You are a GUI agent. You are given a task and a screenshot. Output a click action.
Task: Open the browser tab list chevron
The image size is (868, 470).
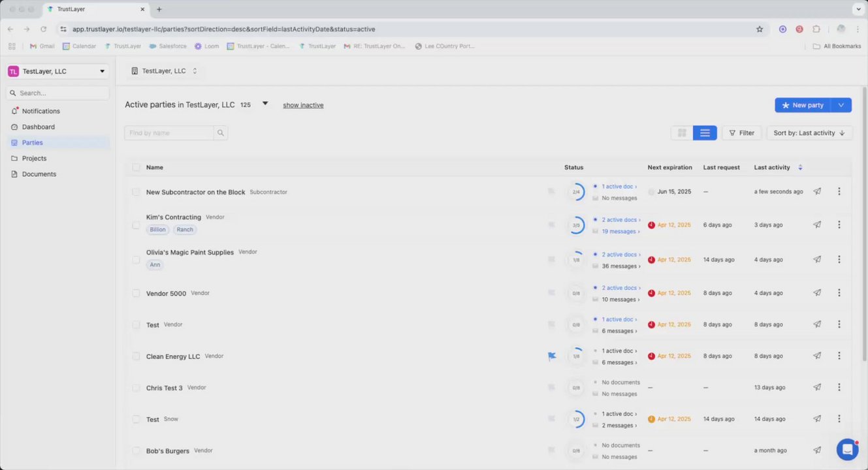click(x=858, y=9)
